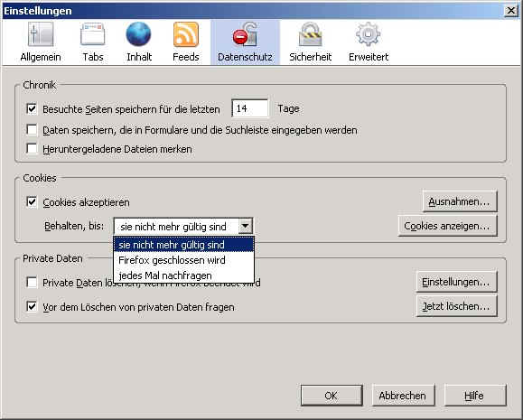Uncheck Vor dem Löschen fragen checkbox
523x420 pixels.
(32, 306)
